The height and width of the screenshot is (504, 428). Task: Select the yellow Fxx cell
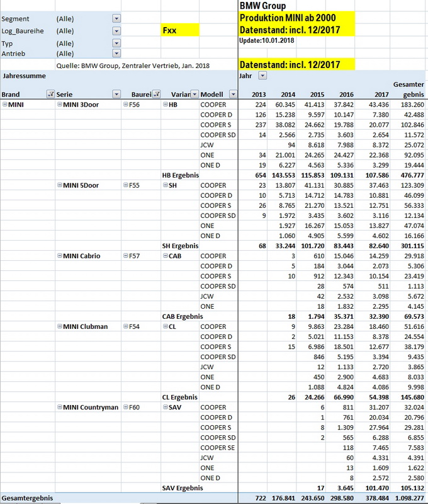tap(180, 30)
